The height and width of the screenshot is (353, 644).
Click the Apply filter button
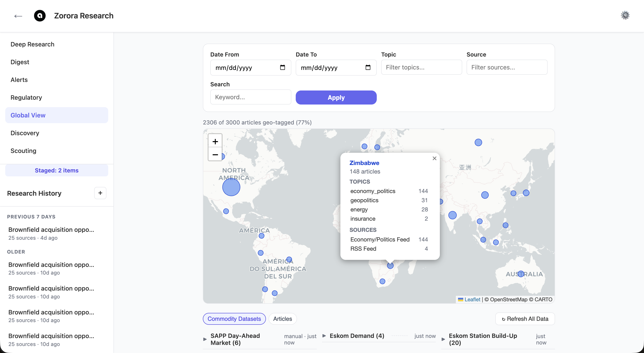336,97
